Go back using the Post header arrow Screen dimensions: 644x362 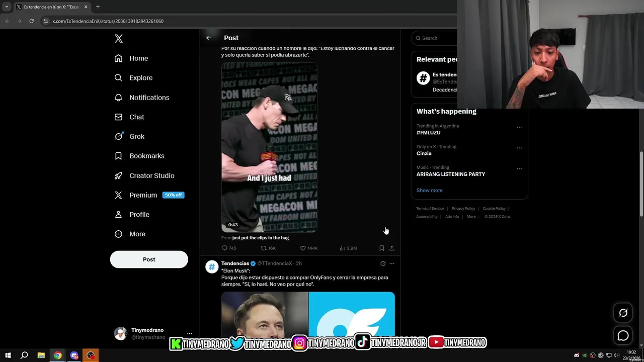209,38
